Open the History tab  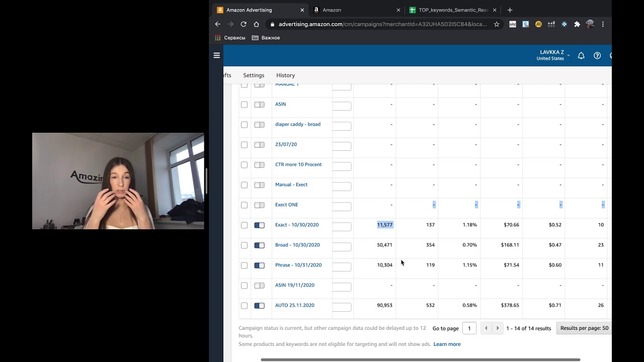click(286, 75)
